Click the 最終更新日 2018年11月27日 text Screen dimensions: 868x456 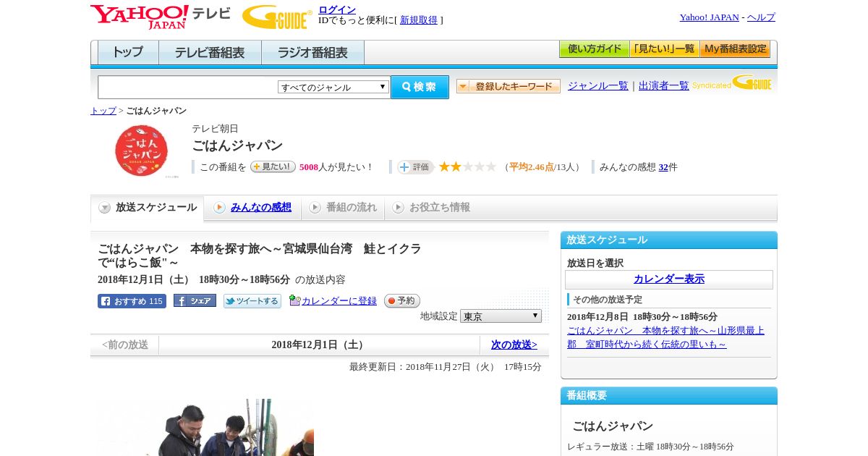pos(445,367)
